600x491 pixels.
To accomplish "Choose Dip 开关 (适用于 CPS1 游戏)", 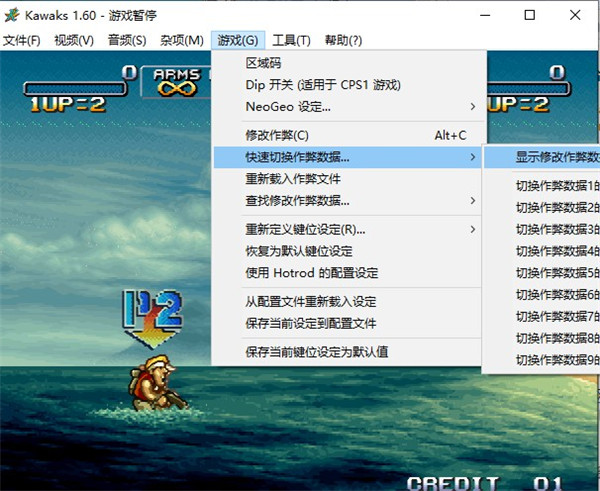I will tap(347, 85).
